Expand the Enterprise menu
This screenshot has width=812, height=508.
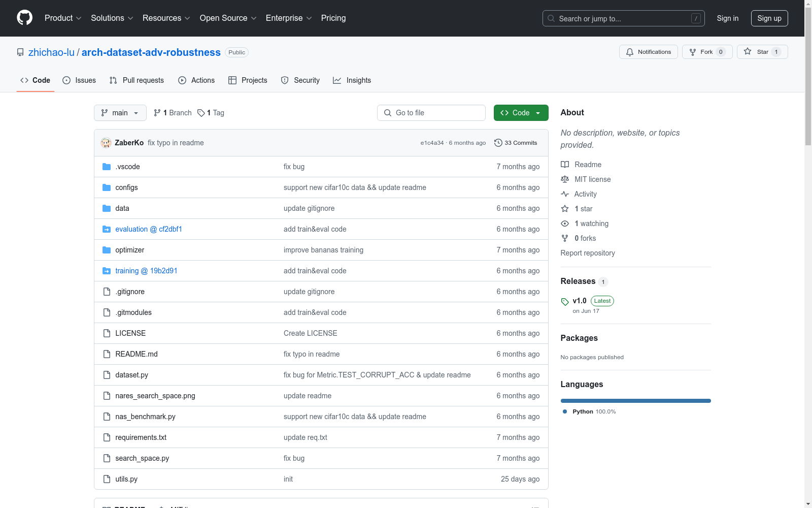tap(289, 18)
